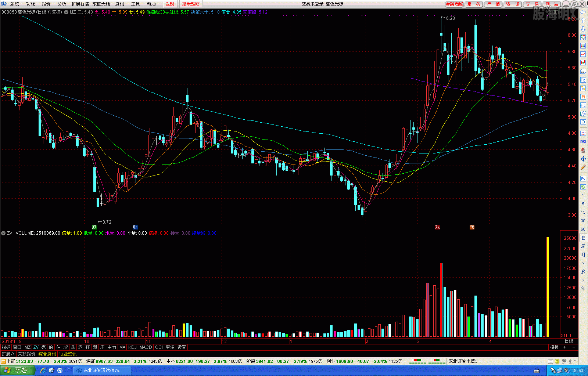Screen dimensions: 588x376
Task: Select the MACD indicator tab
Action: click(146, 347)
